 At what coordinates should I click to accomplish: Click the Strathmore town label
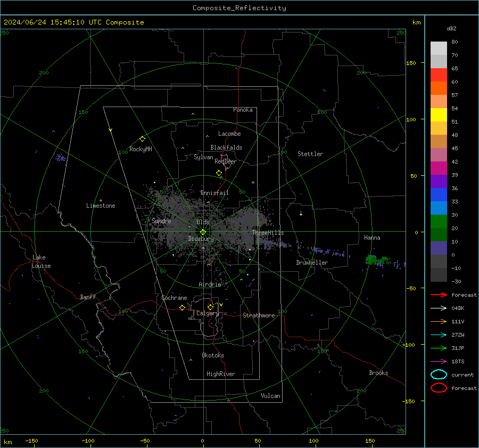tap(259, 315)
